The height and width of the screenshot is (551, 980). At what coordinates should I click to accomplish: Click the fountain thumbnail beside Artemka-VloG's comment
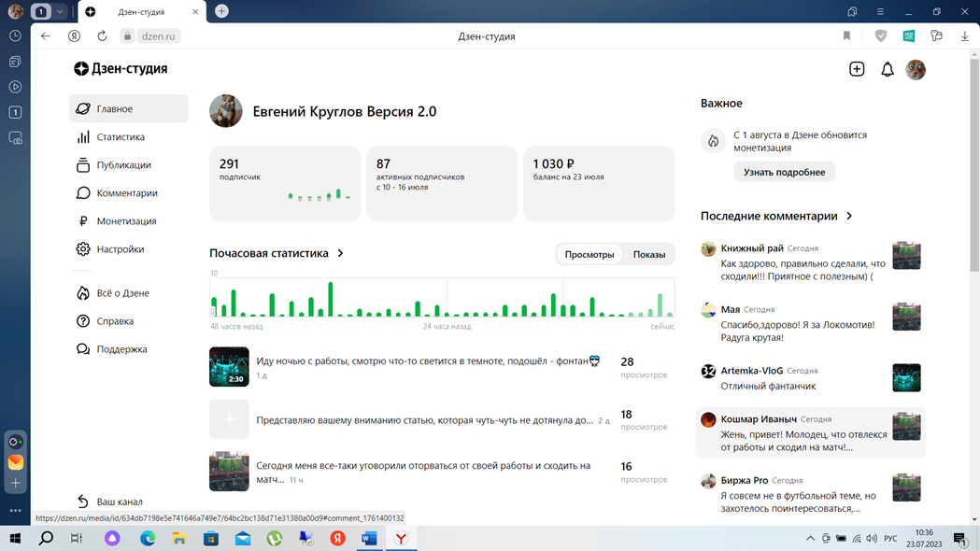[x=906, y=378]
